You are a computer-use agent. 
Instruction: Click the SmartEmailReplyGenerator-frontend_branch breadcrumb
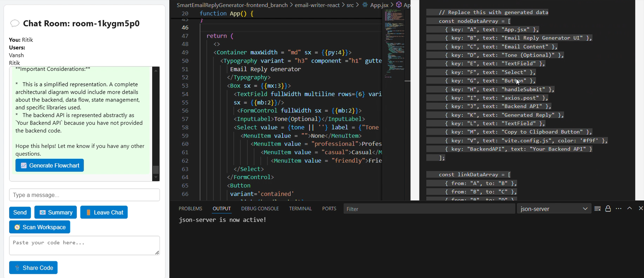click(x=232, y=5)
